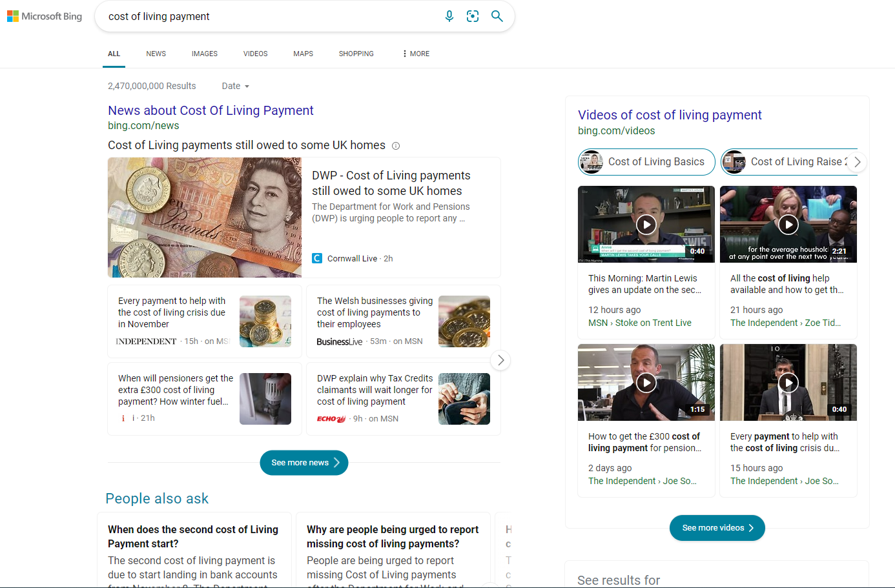Click the info icon beside news headline
Screen dimensions: 895x588
click(x=396, y=146)
